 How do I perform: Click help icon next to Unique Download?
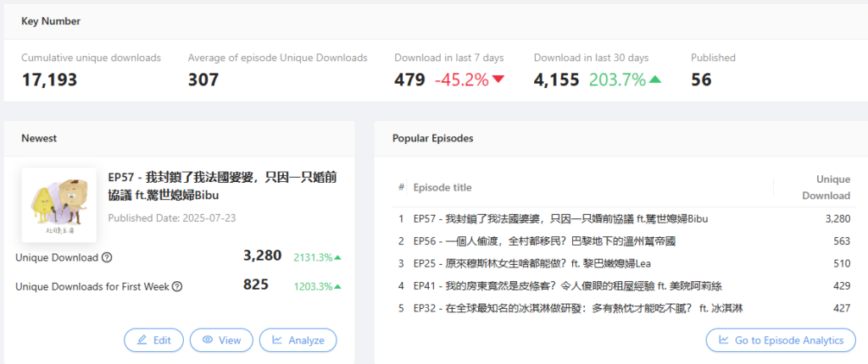[107, 257]
